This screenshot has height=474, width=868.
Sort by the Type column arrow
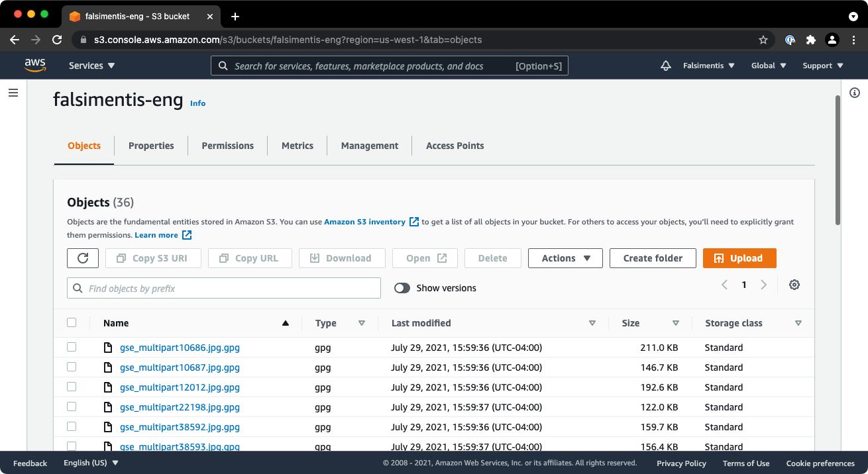[x=362, y=323]
